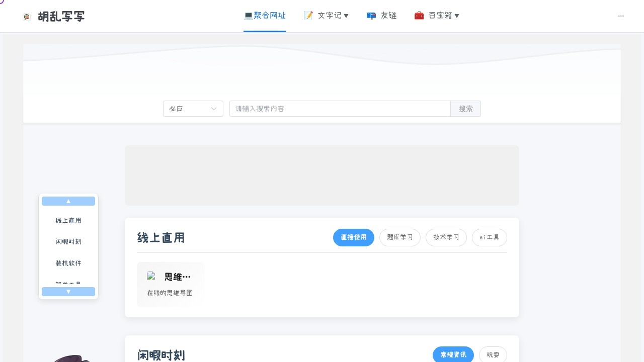Screen dimensions: 644x362
Task: Jump to 闲暇时刻 in sidebar
Action: 68,242
